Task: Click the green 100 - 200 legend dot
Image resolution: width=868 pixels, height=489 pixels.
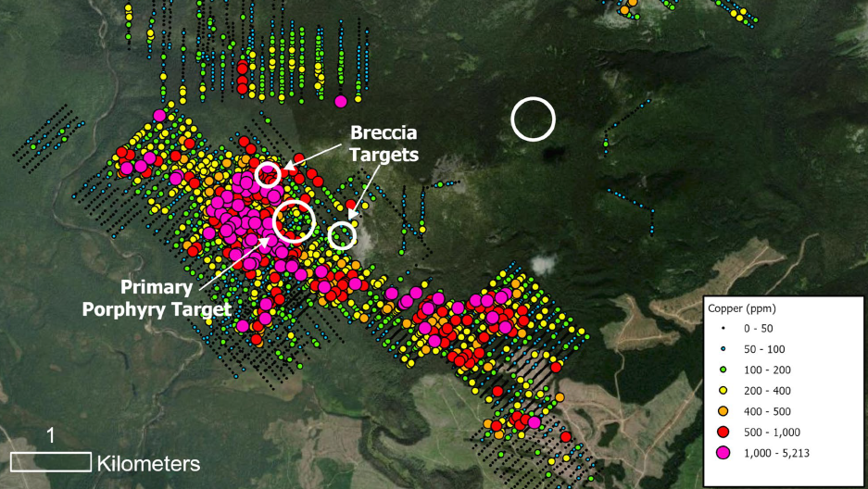Action: [x=724, y=370]
